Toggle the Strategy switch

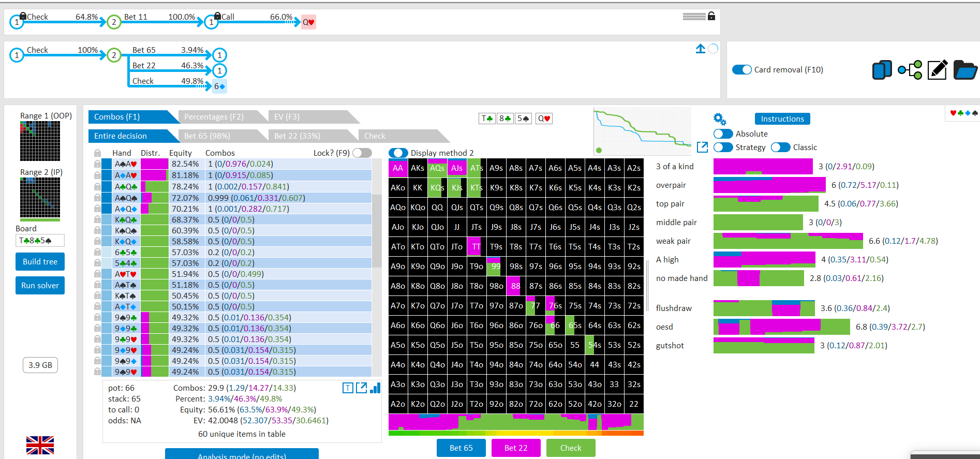pyautogui.click(x=723, y=147)
